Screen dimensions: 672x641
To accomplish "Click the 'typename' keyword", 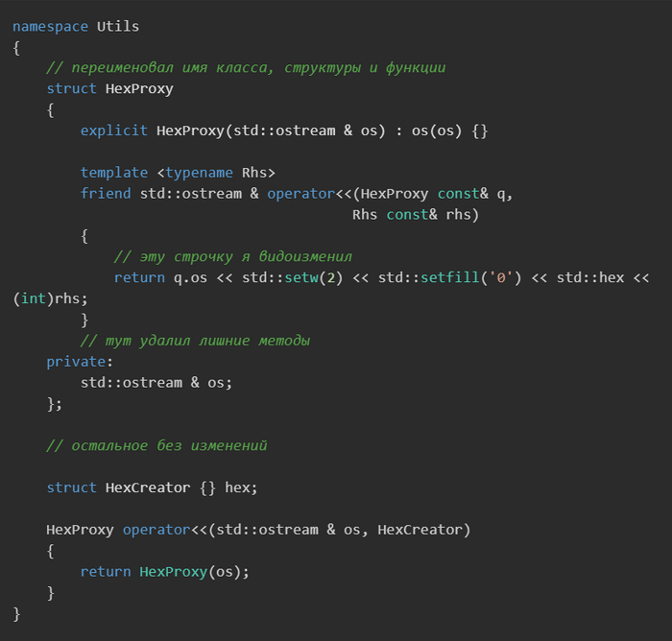I will pyautogui.click(x=200, y=173).
